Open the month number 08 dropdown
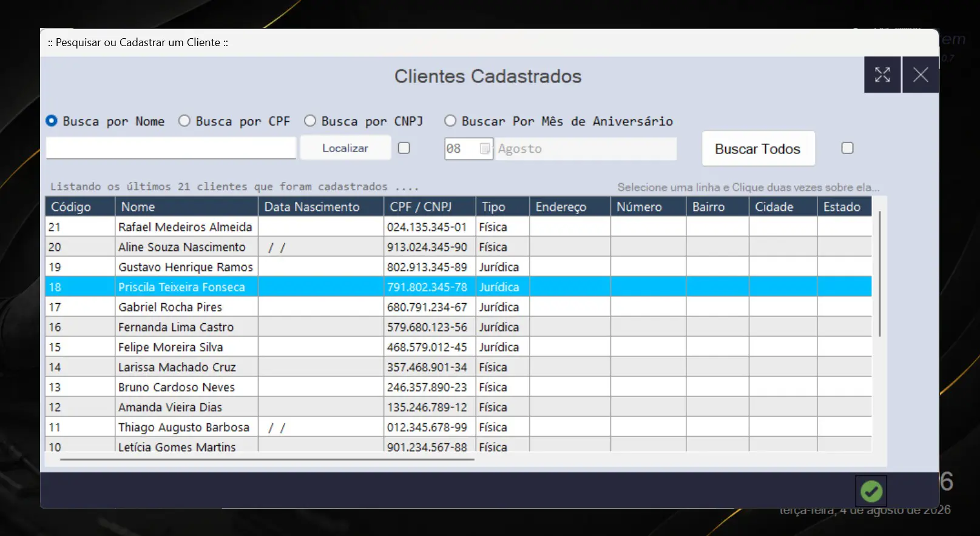980x536 pixels. tap(485, 149)
